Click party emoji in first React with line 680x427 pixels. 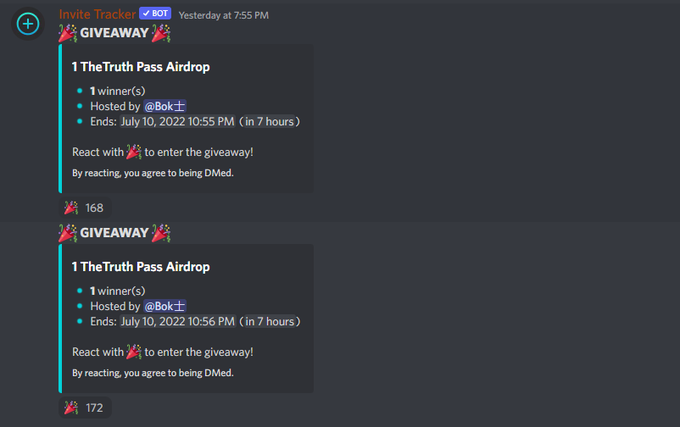point(134,152)
